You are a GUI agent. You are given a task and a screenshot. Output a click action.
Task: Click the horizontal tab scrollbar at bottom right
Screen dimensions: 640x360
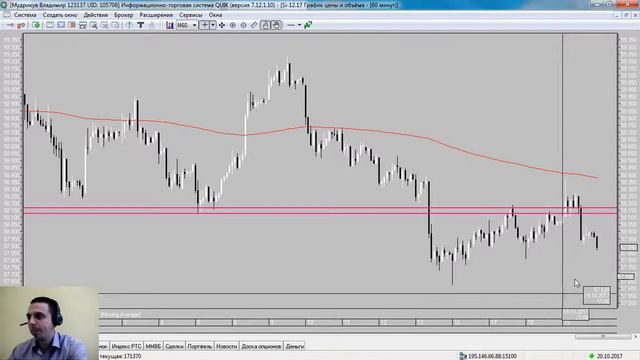click(x=603, y=337)
